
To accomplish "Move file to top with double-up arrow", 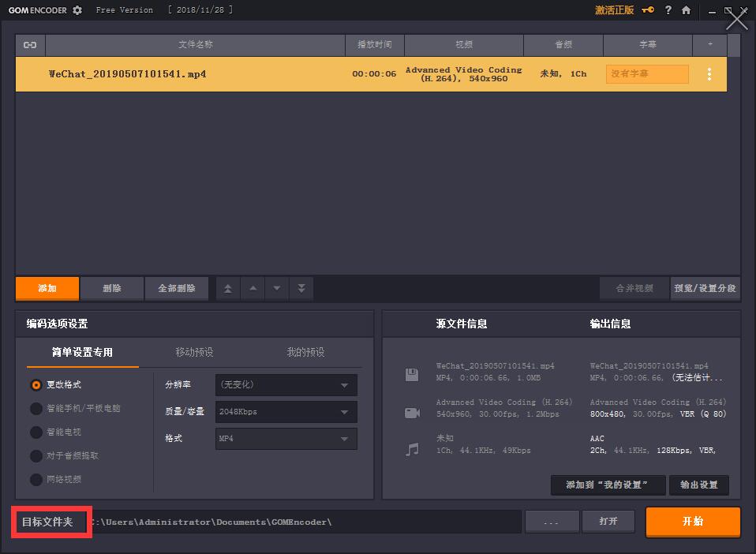I will pyautogui.click(x=227, y=288).
